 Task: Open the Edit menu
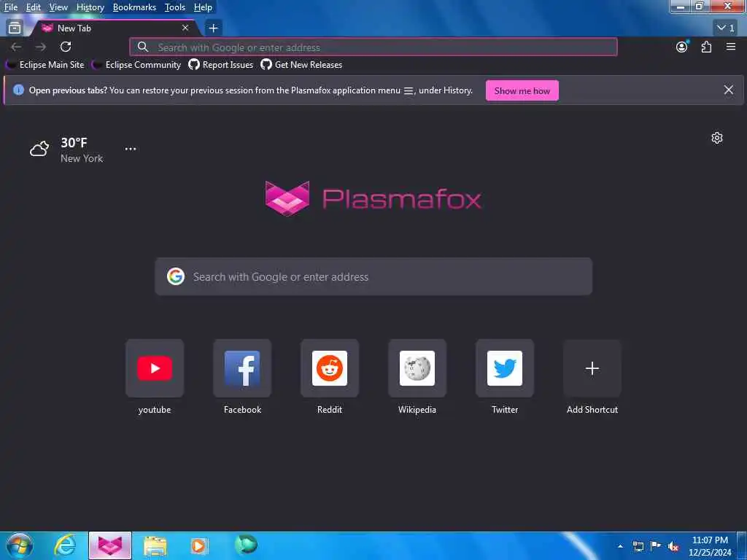coord(34,7)
